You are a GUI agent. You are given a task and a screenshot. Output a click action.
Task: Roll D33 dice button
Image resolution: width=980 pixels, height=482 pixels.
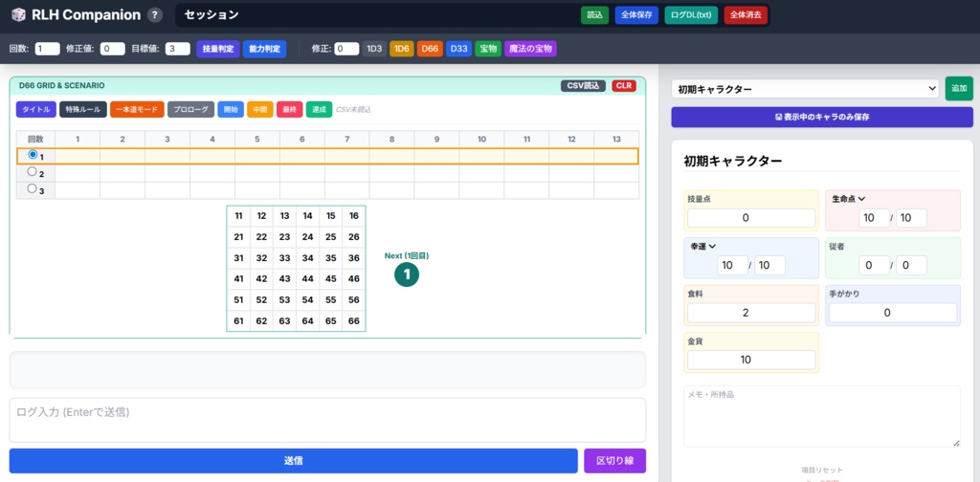pyautogui.click(x=458, y=49)
